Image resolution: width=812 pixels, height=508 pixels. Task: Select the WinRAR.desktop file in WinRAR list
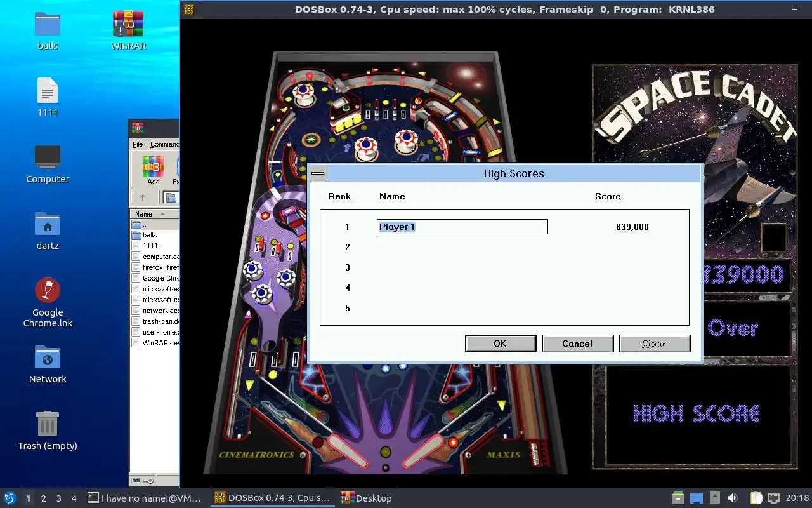point(154,343)
